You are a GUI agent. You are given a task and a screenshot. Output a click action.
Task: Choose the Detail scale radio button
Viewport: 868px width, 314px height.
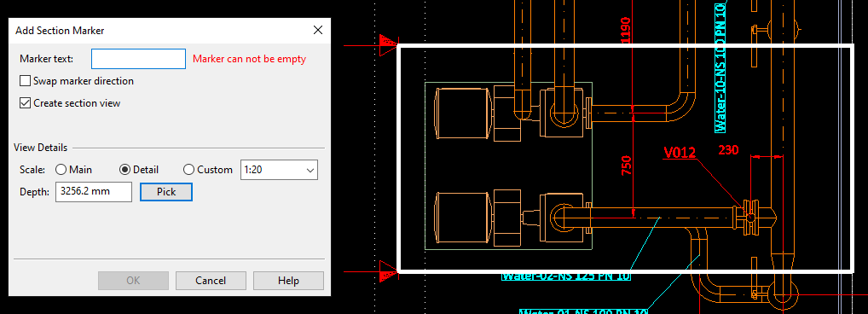[125, 170]
